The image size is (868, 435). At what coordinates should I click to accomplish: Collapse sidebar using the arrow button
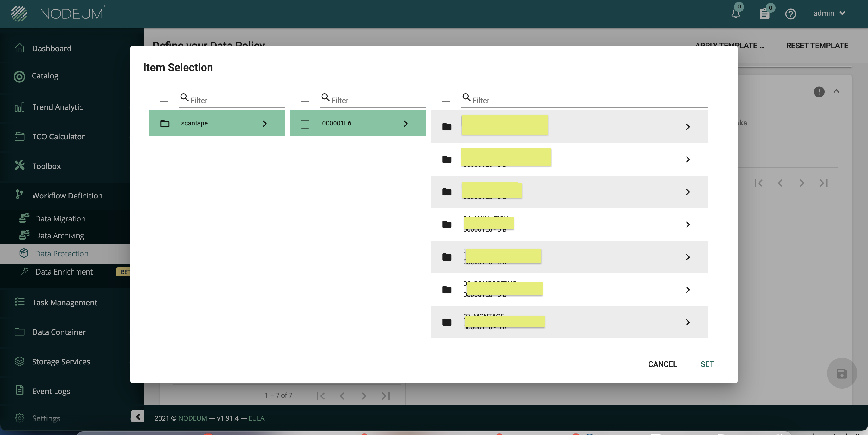click(137, 417)
